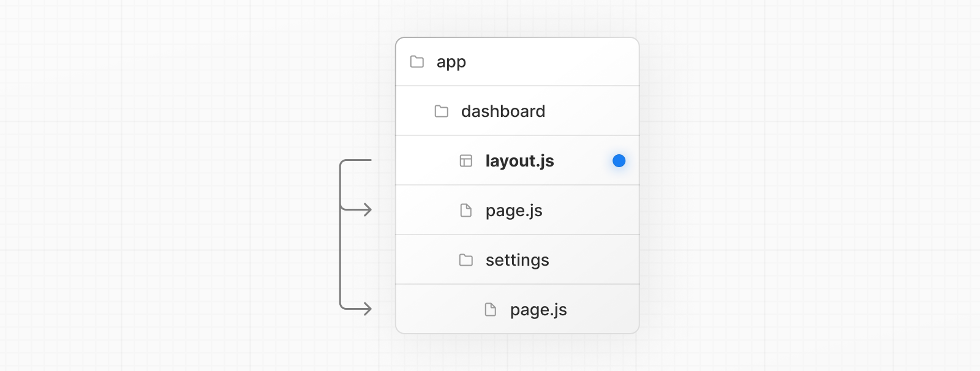Image resolution: width=980 pixels, height=371 pixels.
Task: Click the blue dot on layout.js row
Action: [619, 161]
